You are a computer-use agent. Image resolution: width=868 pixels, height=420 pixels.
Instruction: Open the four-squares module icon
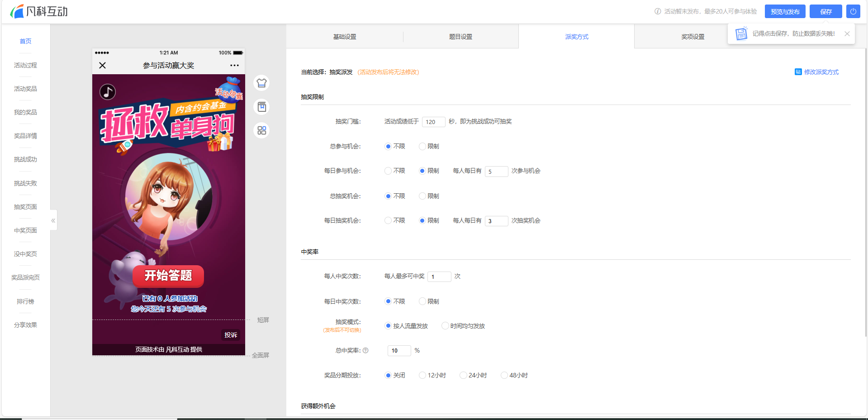(x=261, y=130)
